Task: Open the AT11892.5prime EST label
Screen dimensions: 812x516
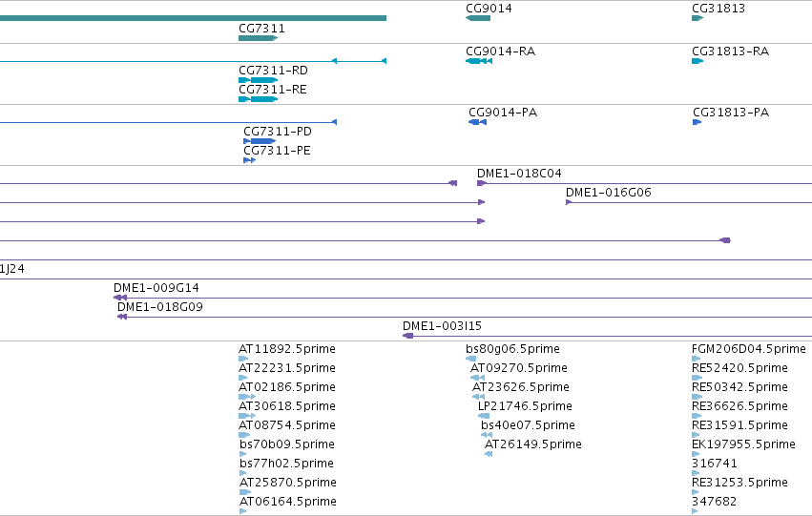Action: click(287, 349)
